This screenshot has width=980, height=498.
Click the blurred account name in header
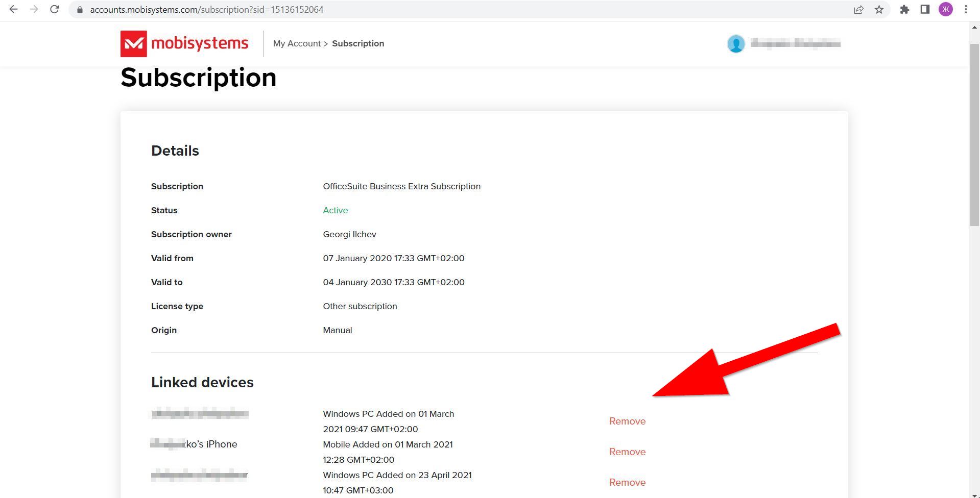point(795,43)
